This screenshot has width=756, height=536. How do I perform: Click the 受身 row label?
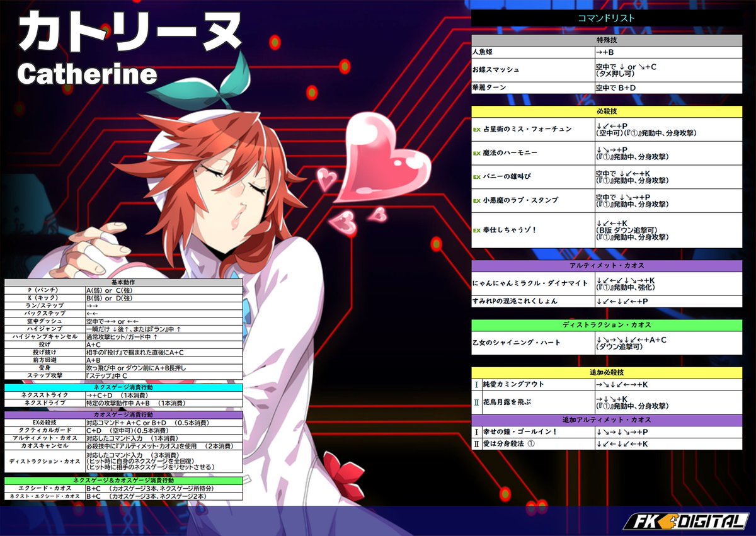tap(45, 367)
